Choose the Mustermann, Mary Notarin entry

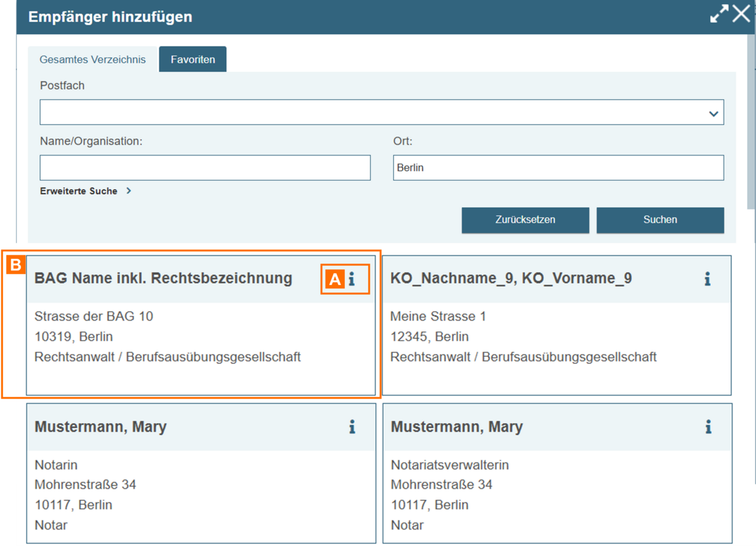(x=200, y=495)
